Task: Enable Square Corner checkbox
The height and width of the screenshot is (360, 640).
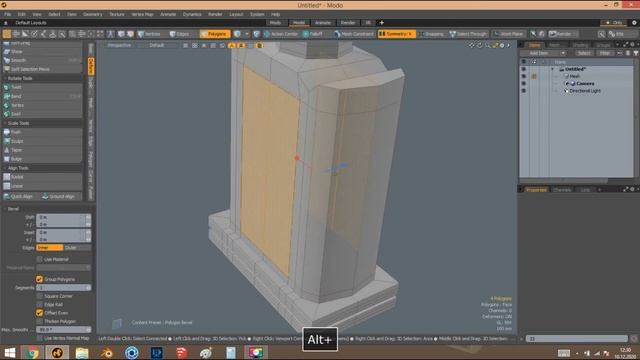Action: point(40,296)
